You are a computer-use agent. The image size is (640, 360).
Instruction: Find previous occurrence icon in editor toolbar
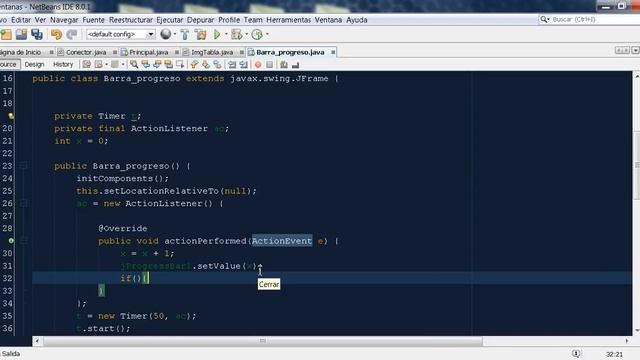click(x=146, y=64)
